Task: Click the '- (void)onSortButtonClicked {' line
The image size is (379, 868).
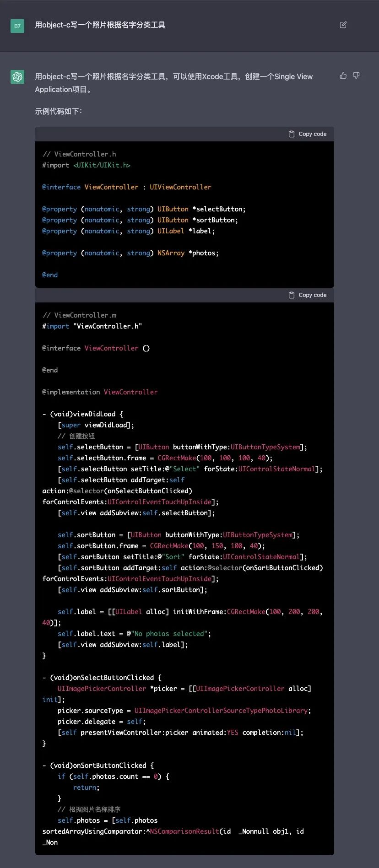Action: click(98, 766)
